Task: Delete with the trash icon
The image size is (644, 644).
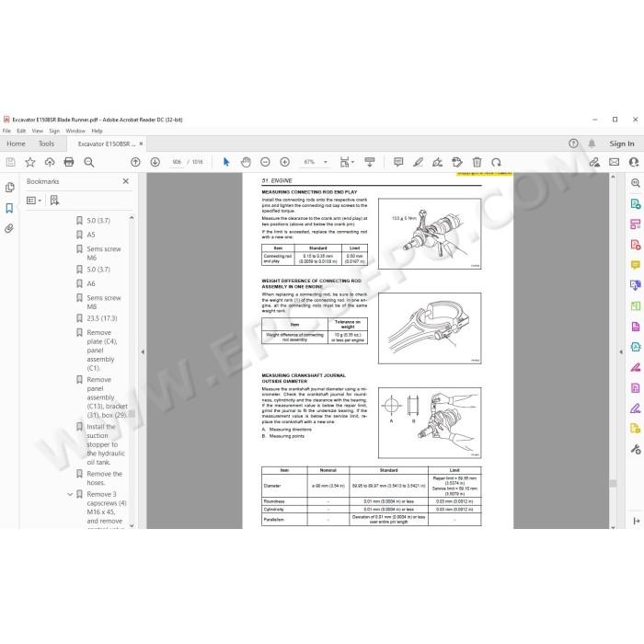Action: [477, 162]
